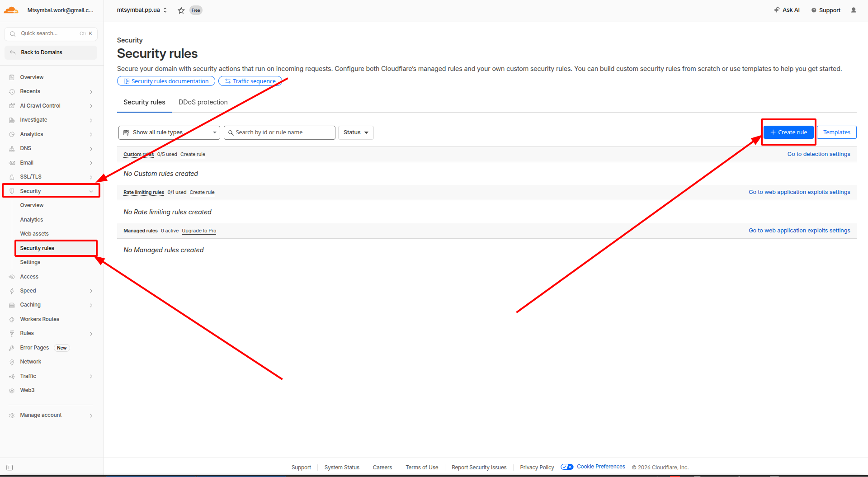Go Back to Domains
The image size is (868, 477).
(51, 52)
